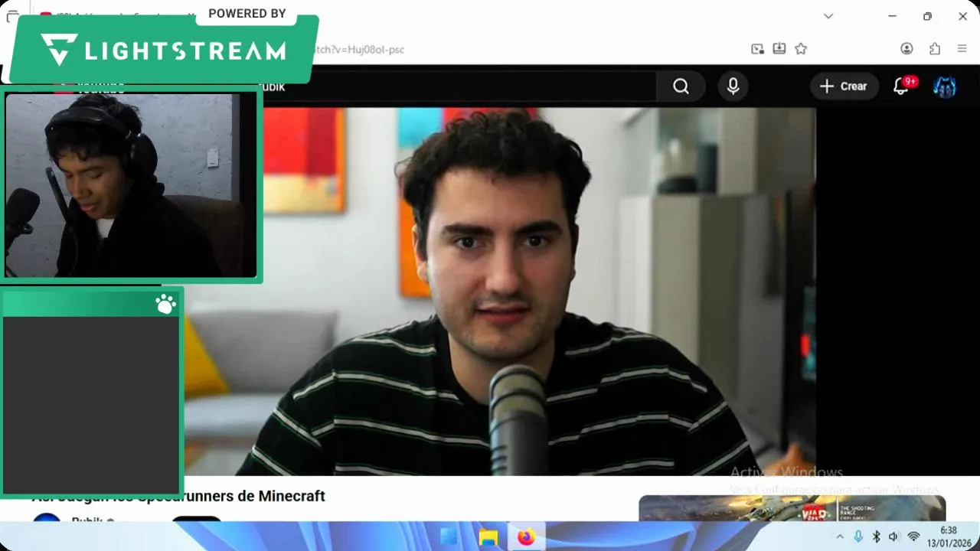The height and width of the screenshot is (551, 980).
Task: Click the video title mentioning Minecraft
Action: 178,496
